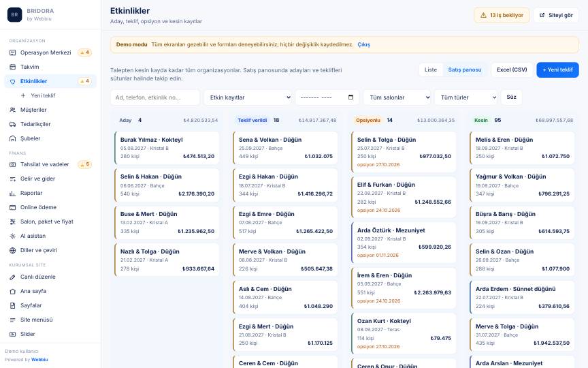The width and height of the screenshot is (588, 368).
Task: Click the Canlı düzenle pencil icon
Action: (x=12, y=277)
